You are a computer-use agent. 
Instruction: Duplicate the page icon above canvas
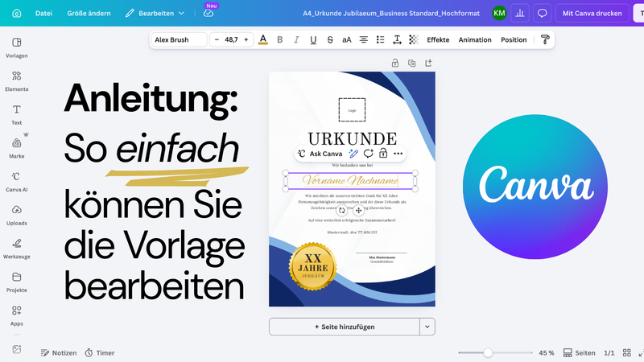click(x=411, y=63)
